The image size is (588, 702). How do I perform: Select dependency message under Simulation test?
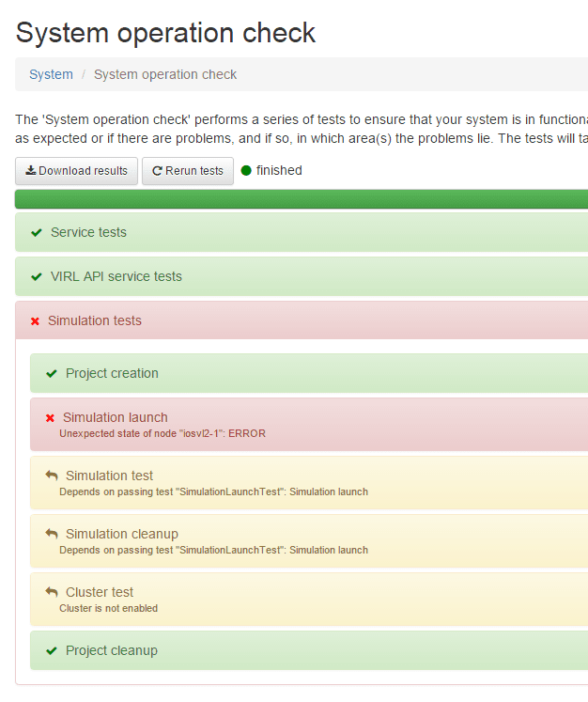(214, 491)
